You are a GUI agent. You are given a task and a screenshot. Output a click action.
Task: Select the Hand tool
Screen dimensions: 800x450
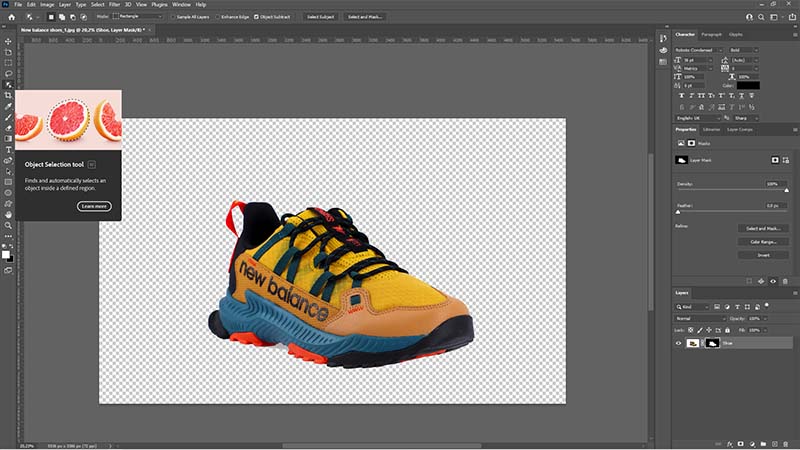point(8,215)
